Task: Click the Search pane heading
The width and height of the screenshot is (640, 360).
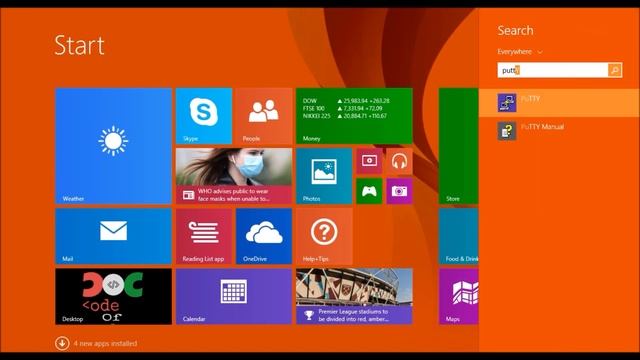Action: (x=515, y=31)
